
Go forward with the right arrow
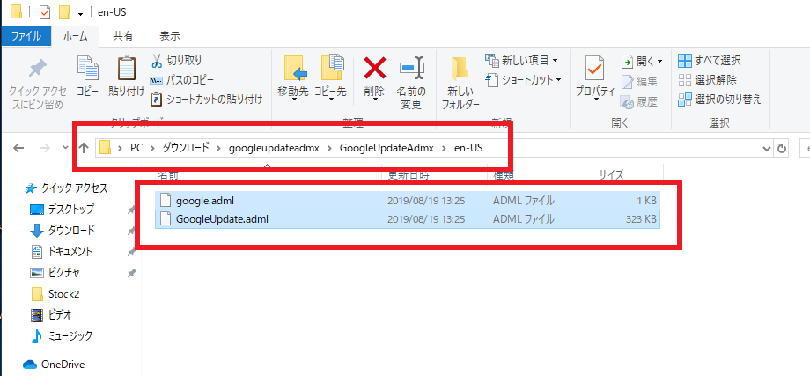tap(44, 148)
